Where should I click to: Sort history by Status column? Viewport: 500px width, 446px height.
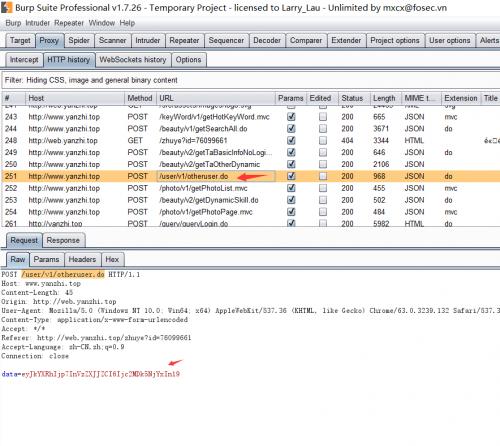coord(353,98)
